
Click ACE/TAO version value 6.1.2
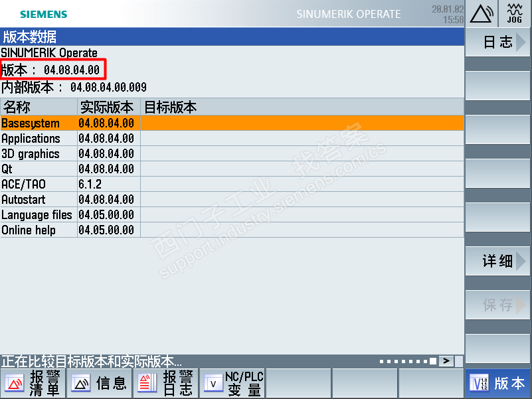[x=90, y=185]
